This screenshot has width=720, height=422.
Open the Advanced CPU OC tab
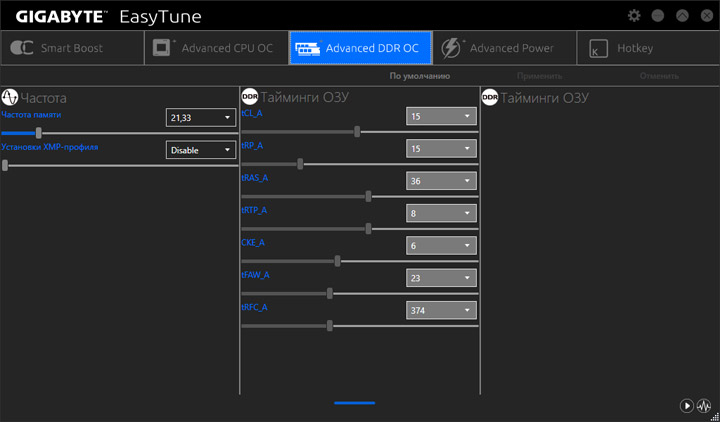coord(216,48)
